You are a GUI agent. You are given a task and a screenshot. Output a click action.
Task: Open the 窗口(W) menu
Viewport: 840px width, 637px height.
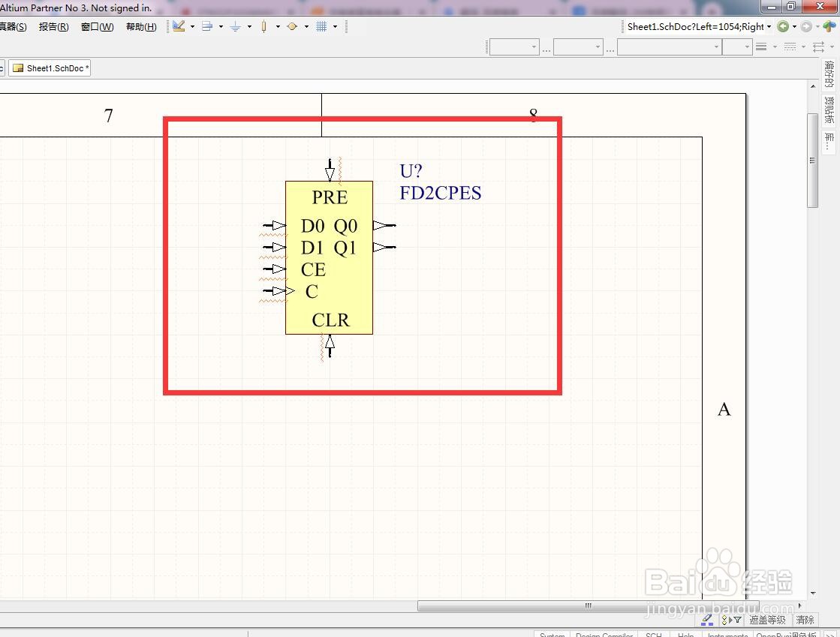[x=97, y=27]
